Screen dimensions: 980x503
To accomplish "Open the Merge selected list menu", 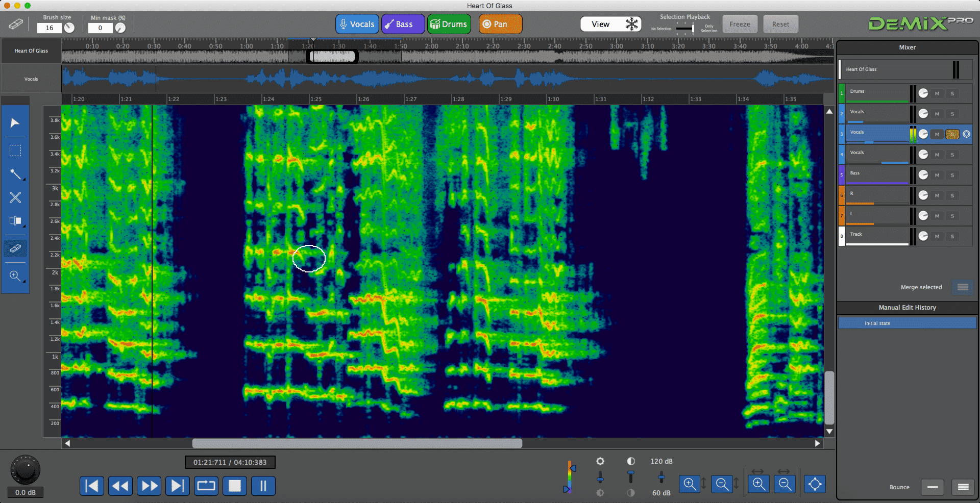I will [962, 287].
